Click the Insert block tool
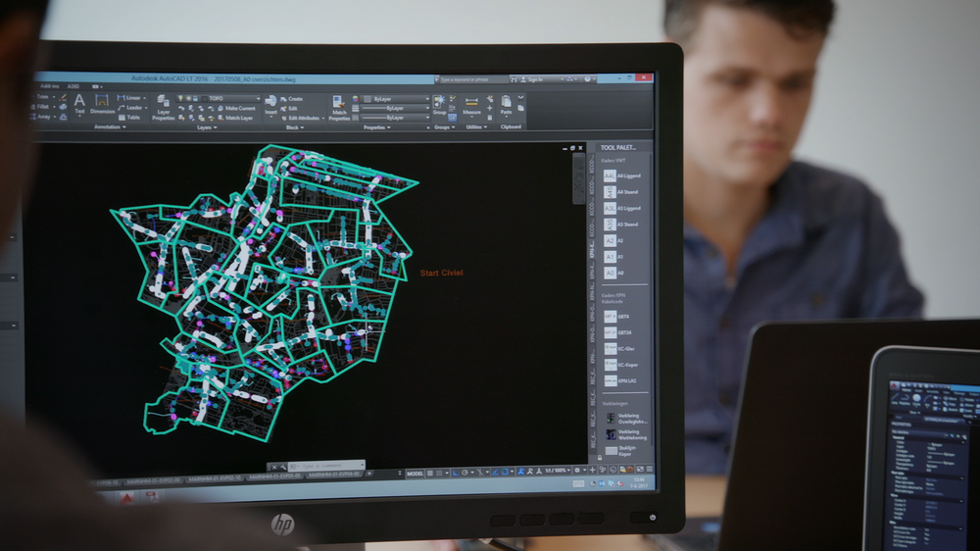The image size is (980, 551). [270, 105]
